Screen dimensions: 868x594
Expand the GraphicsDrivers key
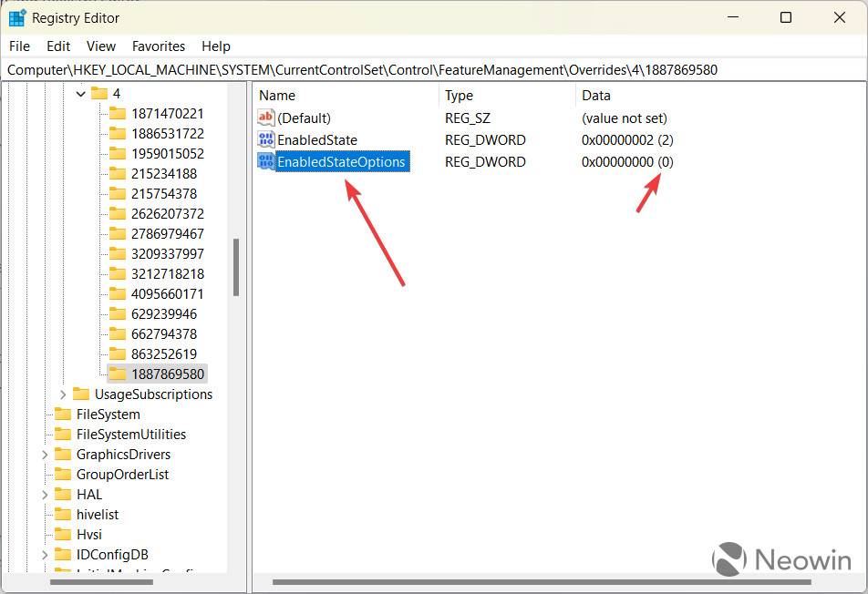(45, 455)
